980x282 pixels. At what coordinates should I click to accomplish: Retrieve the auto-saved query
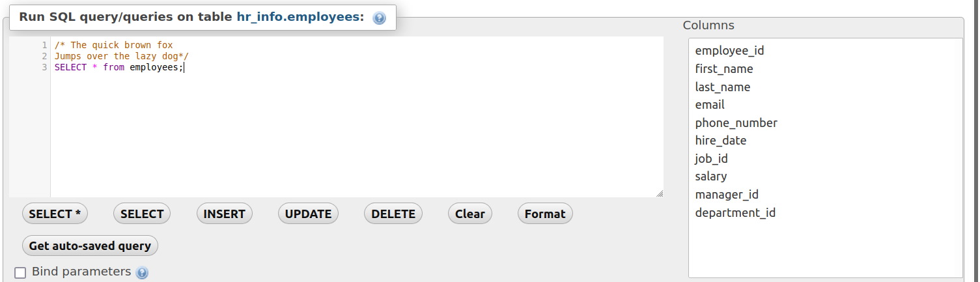point(90,246)
